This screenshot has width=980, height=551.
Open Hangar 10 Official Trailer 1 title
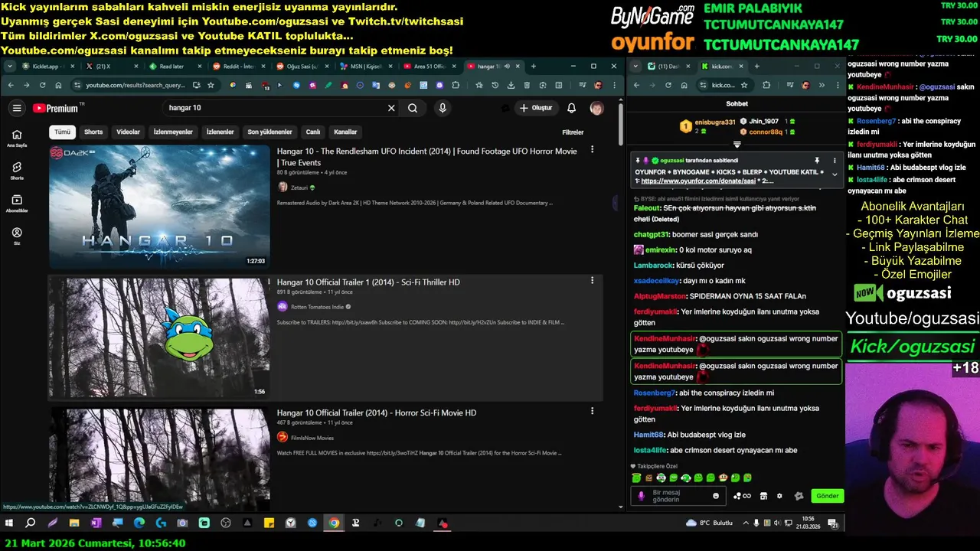coord(368,282)
